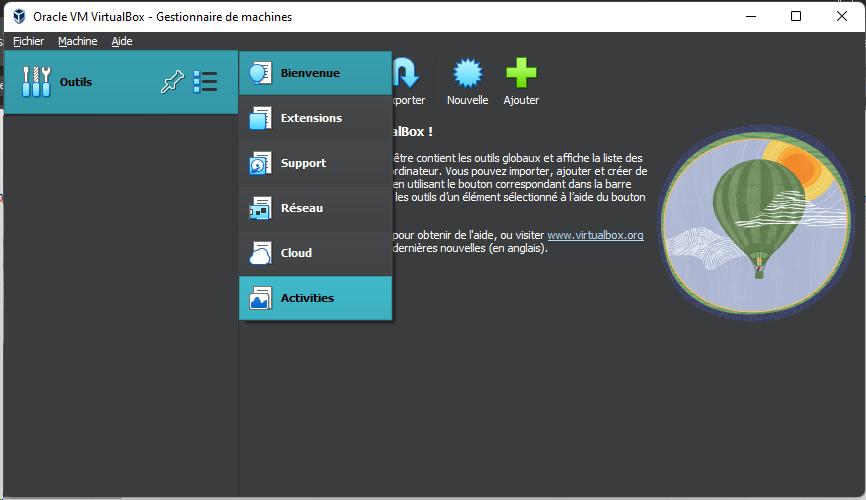Toggle the tools list menu icon

pyautogui.click(x=205, y=82)
